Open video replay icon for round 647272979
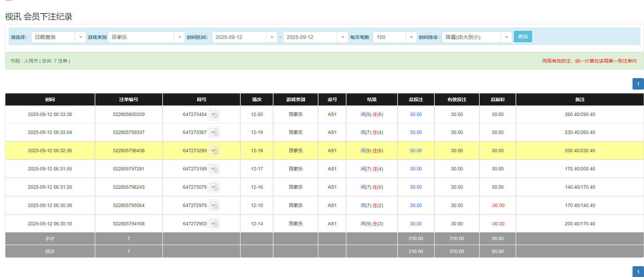The height and width of the screenshot is (277, 644). click(214, 206)
